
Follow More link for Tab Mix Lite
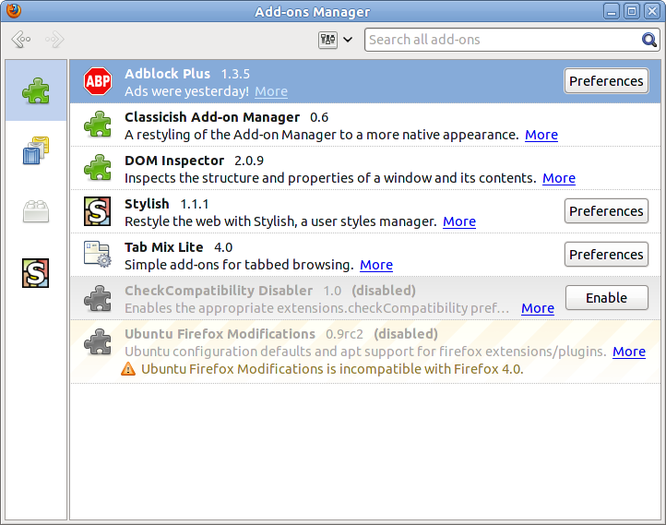click(376, 265)
